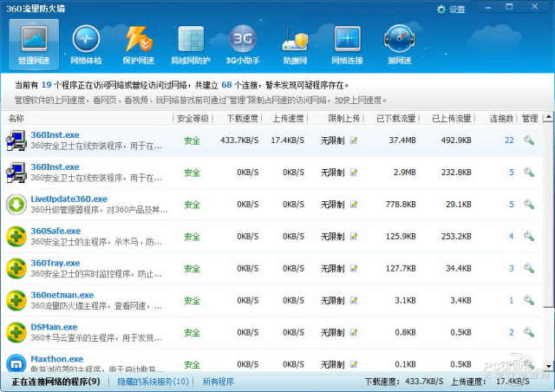Open the 网络体检 heartbeat icon
555x392 pixels.
(x=86, y=45)
